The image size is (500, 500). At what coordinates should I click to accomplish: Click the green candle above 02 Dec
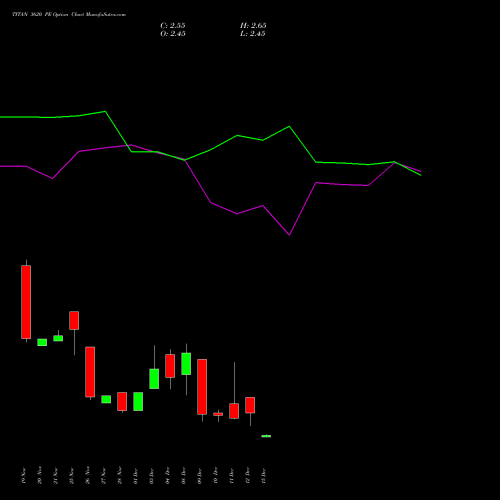(x=154, y=379)
